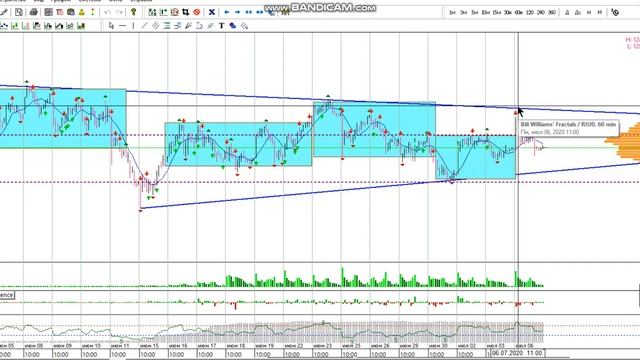
Task: Switch to 120 minute timeframe
Action: click(x=529, y=13)
